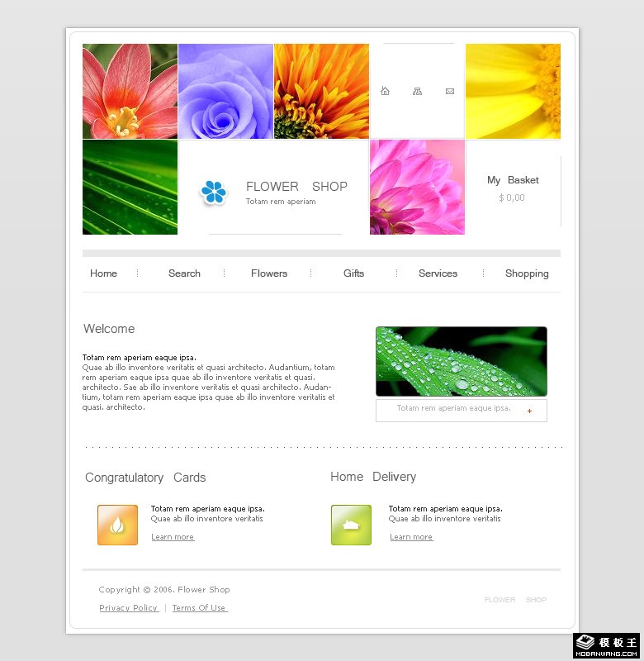Click the dewy leaf image beside Welcome
The width and height of the screenshot is (644, 661).
coord(462,361)
